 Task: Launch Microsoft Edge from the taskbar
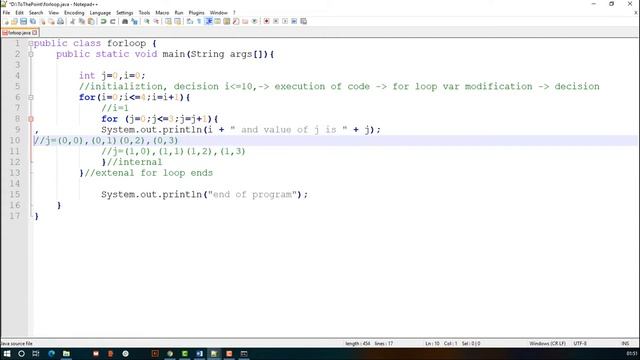point(51,353)
